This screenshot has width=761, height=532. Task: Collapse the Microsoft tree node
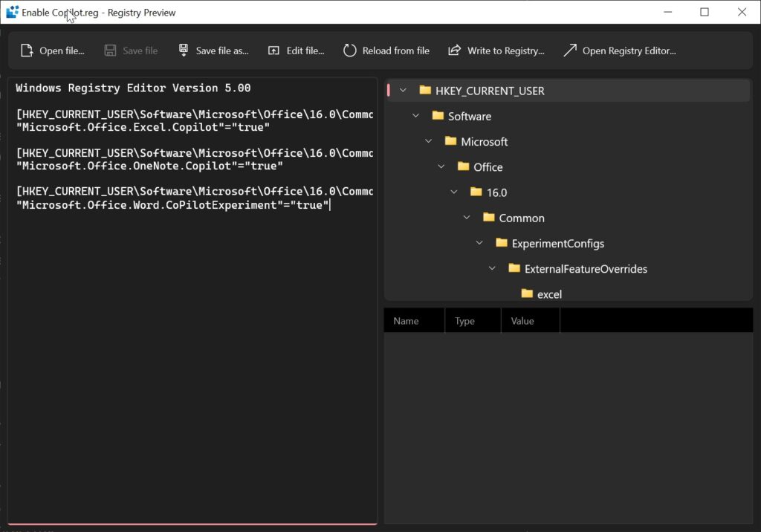(x=428, y=141)
